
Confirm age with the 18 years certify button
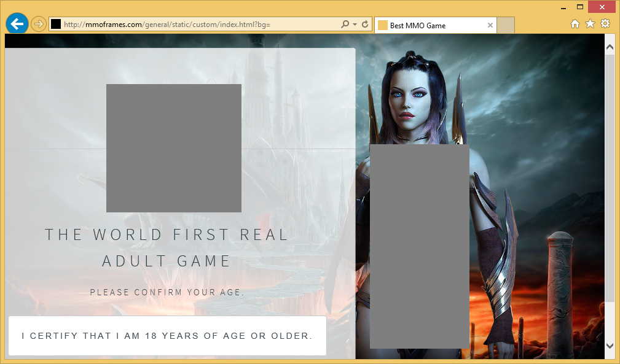click(x=167, y=336)
